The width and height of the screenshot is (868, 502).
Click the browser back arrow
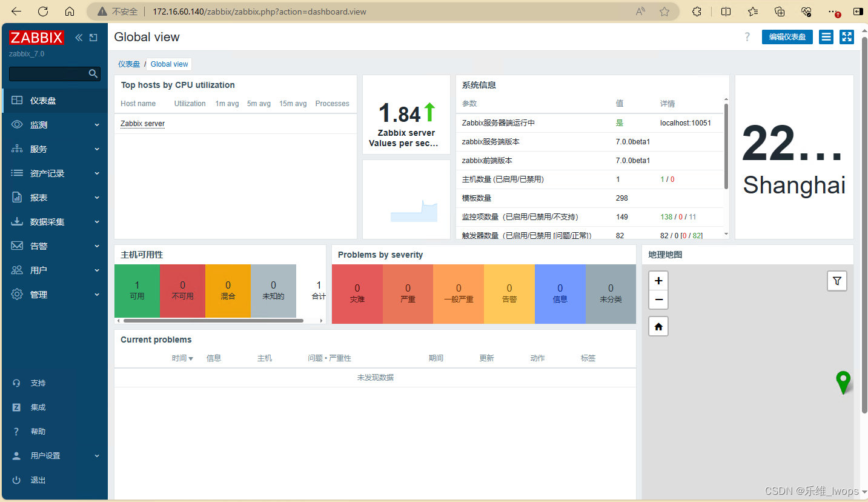[x=16, y=12]
